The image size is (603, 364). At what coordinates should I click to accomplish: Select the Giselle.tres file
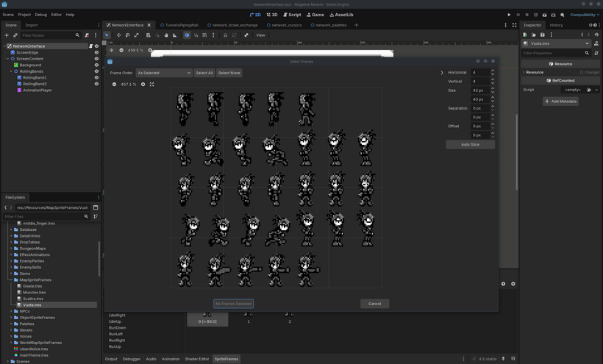[x=32, y=286]
